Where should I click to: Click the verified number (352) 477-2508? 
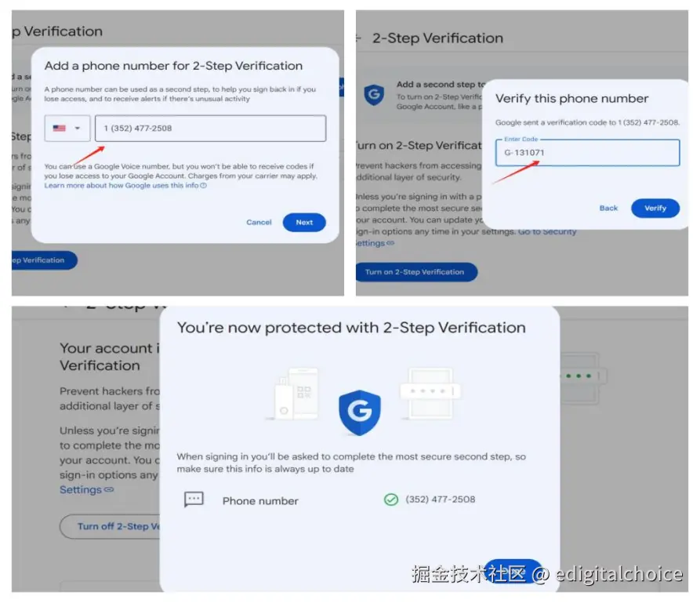[441, 499]
